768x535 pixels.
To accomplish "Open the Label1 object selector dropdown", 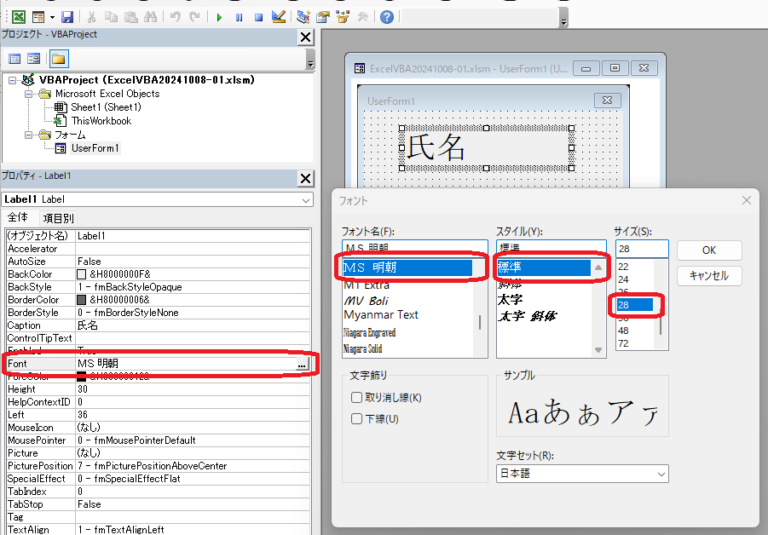I will pos(306,200).
